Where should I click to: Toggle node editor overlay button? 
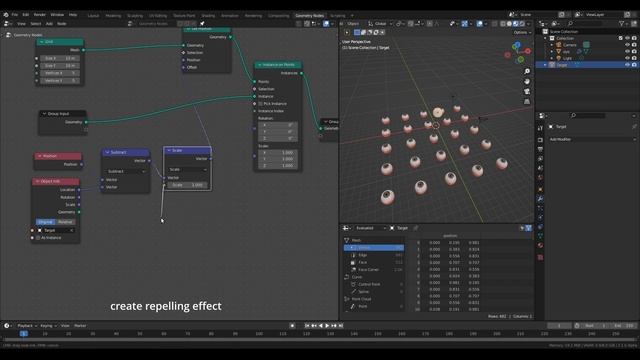point(326,24)
